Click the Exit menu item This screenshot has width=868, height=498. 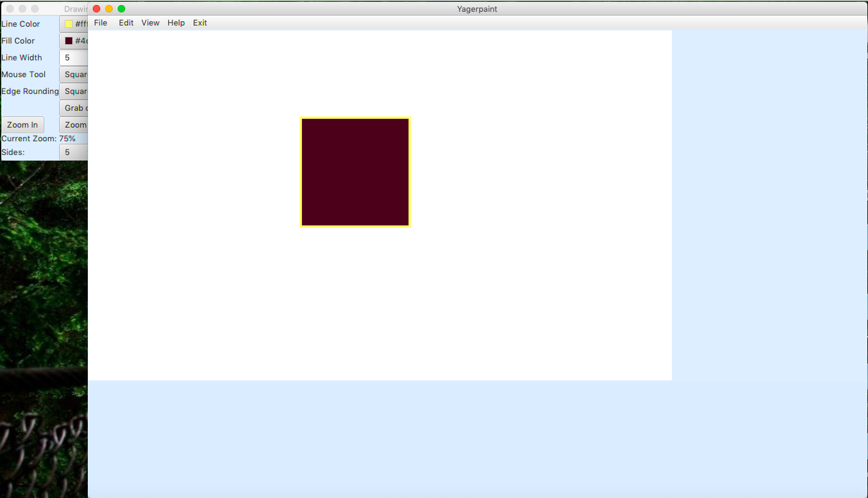pos(200,23)
